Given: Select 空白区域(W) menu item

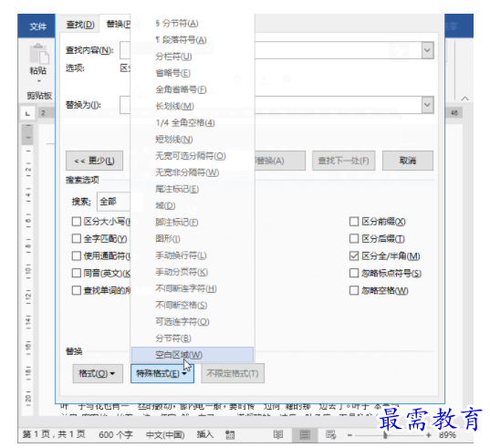Looking at the screenshot, I should (x=193, y=355).
